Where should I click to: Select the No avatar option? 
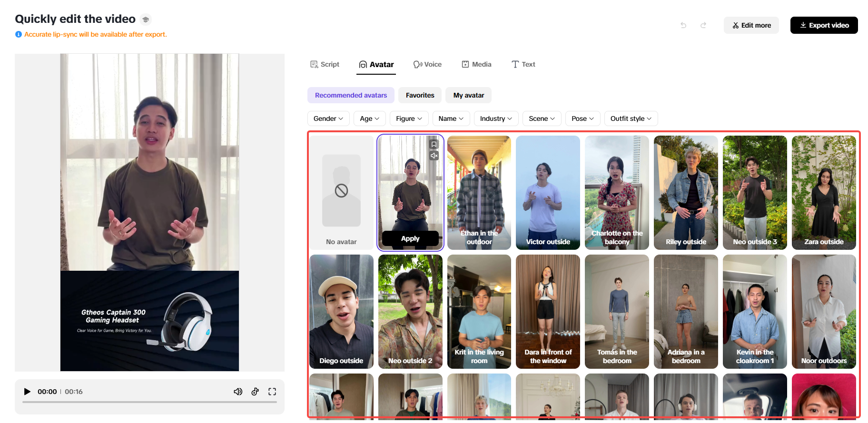click(x=341, y=193)
